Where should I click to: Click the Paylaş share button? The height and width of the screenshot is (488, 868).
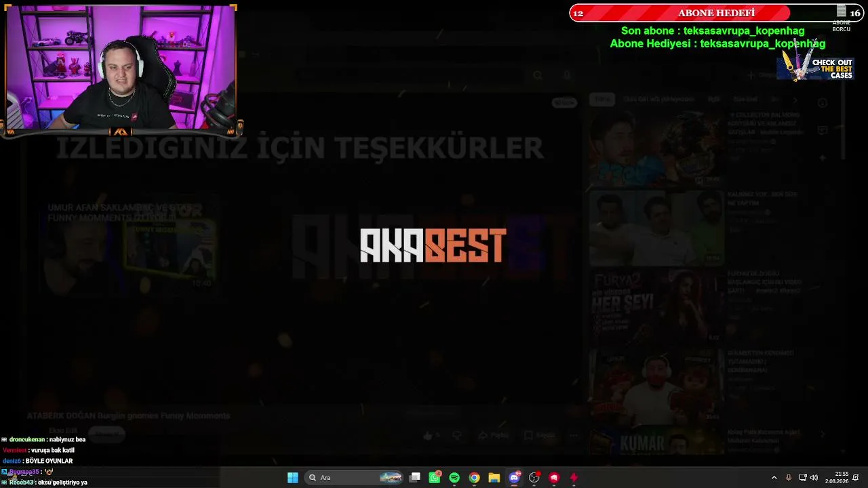[494, 436]
